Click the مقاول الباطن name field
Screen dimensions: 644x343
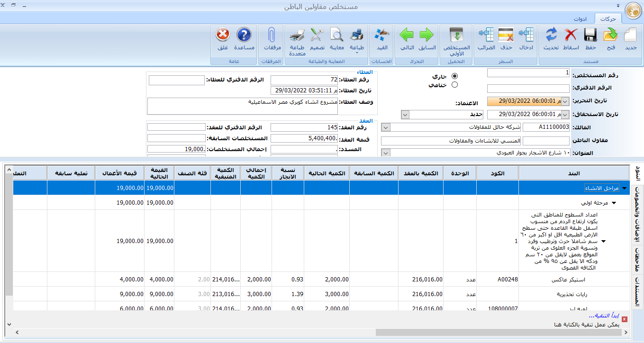[x=451, y=141]
